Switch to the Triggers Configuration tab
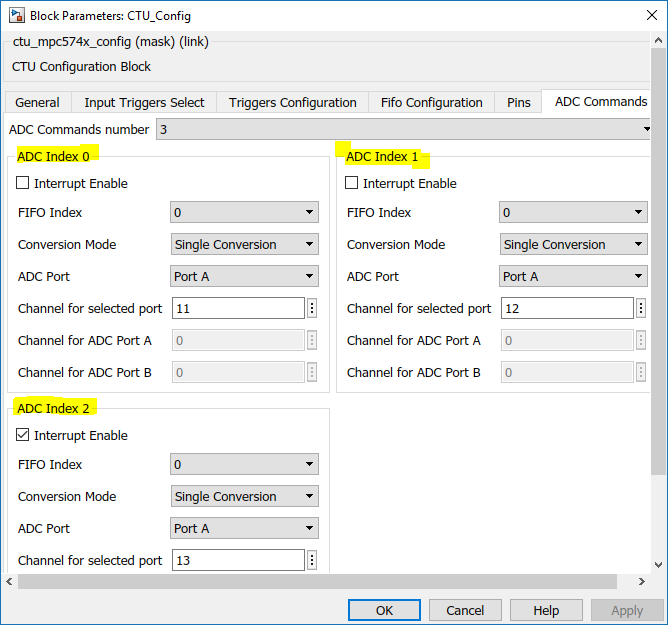Screen dimensions: 668x625 292,102
